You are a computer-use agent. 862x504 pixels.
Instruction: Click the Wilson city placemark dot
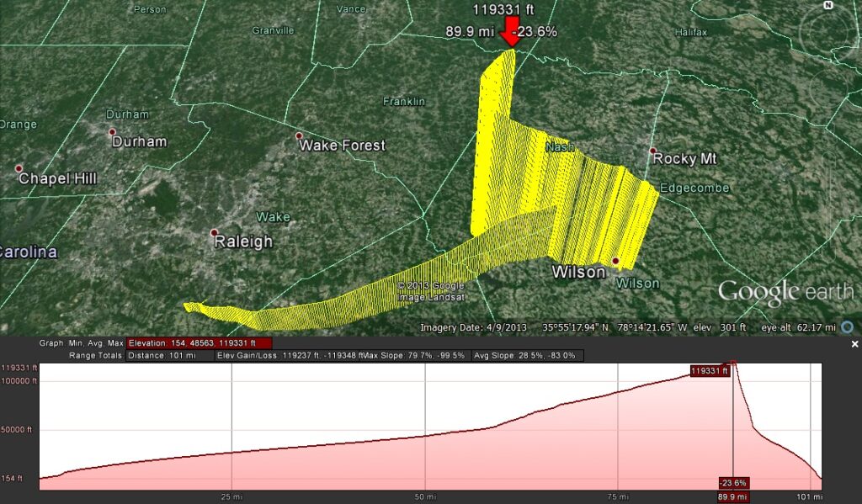pos(615,262)
